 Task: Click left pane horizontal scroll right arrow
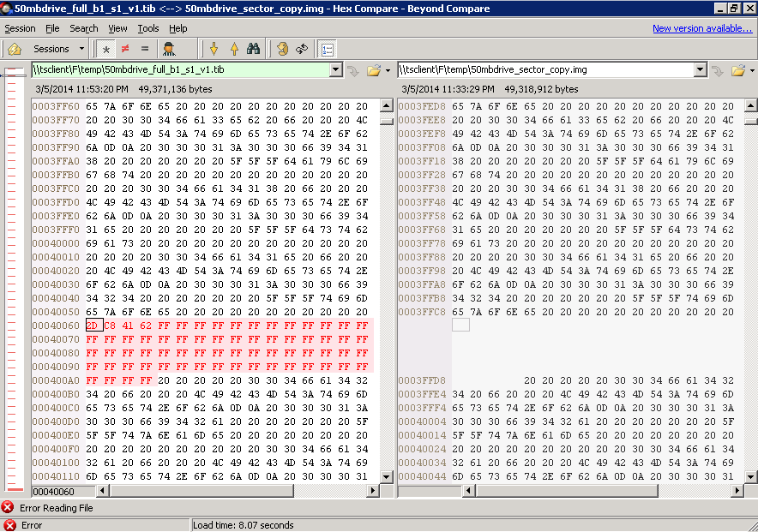click(x=373, y=491)
